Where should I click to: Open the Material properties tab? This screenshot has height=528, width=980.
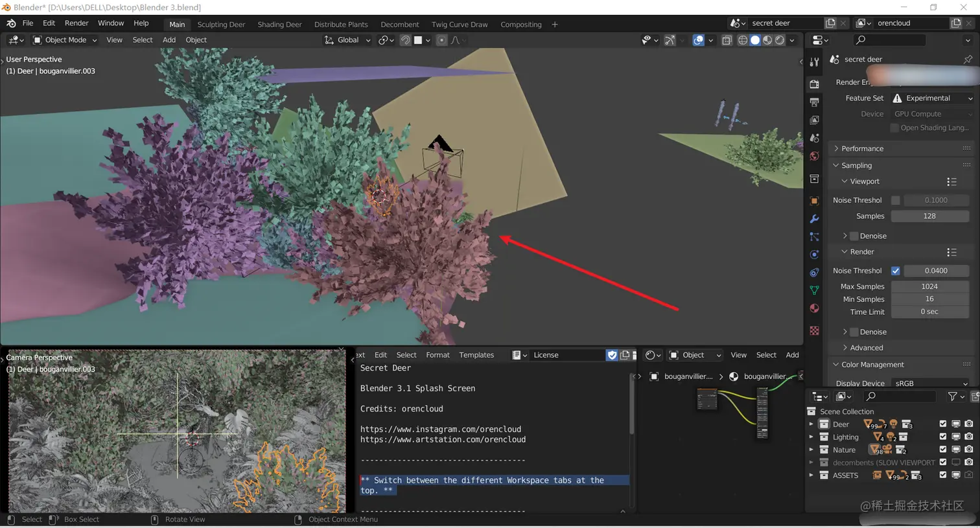point(814,308)
